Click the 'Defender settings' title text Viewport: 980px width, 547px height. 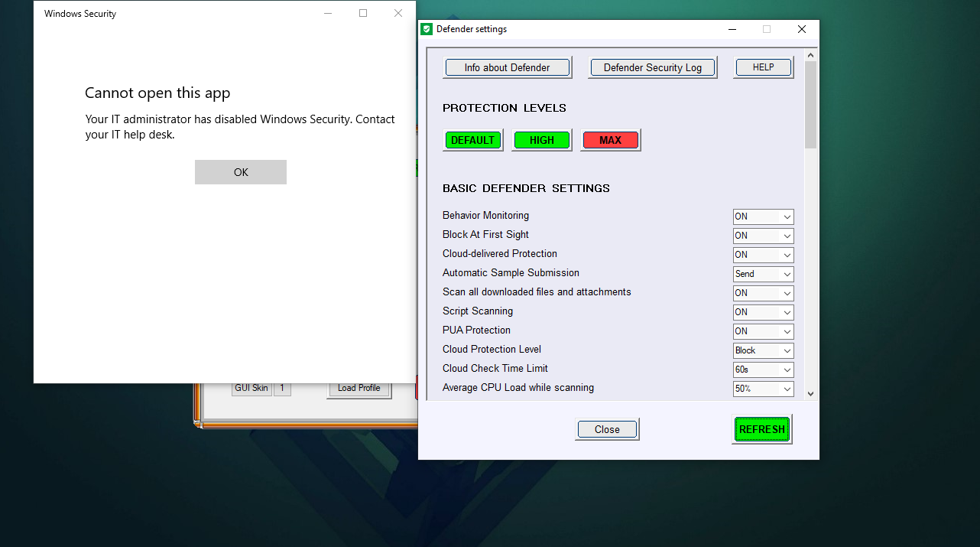[472, 29]
